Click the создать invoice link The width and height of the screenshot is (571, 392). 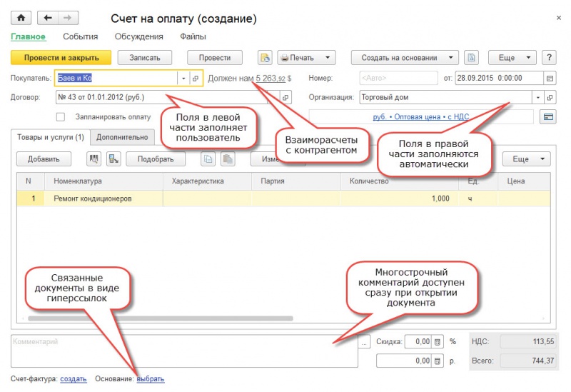[x=74, y=379]
